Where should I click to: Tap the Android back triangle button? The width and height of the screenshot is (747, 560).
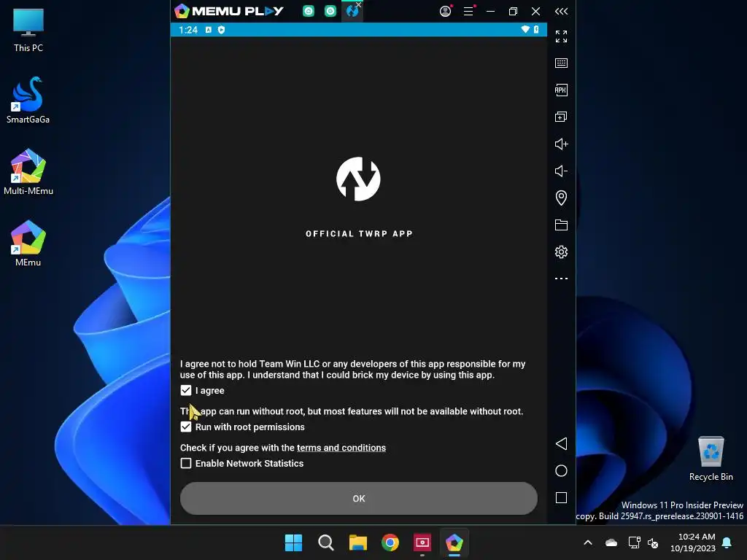(561, 444)
